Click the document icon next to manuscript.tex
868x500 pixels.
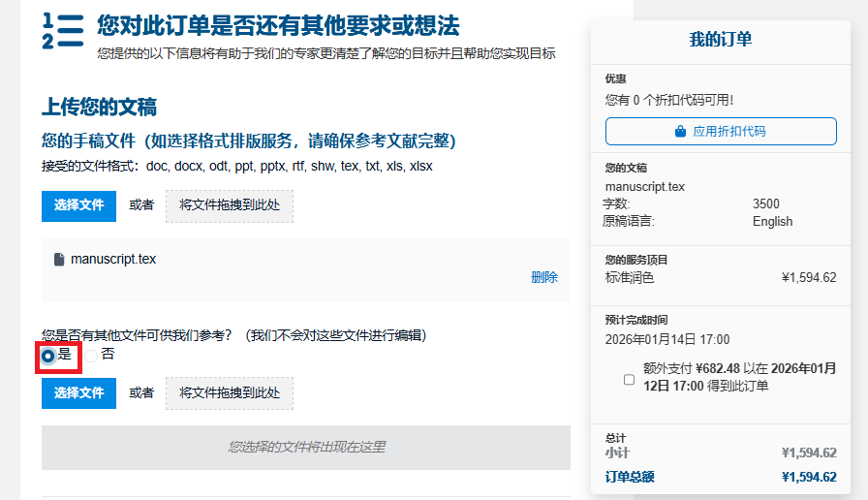59,260
